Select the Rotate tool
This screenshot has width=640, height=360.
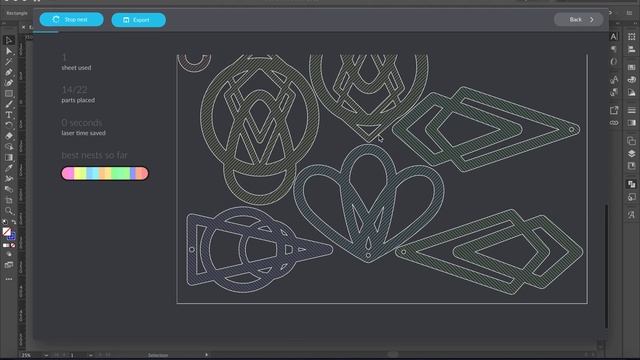pyautogui.click(x=9, y=125)
